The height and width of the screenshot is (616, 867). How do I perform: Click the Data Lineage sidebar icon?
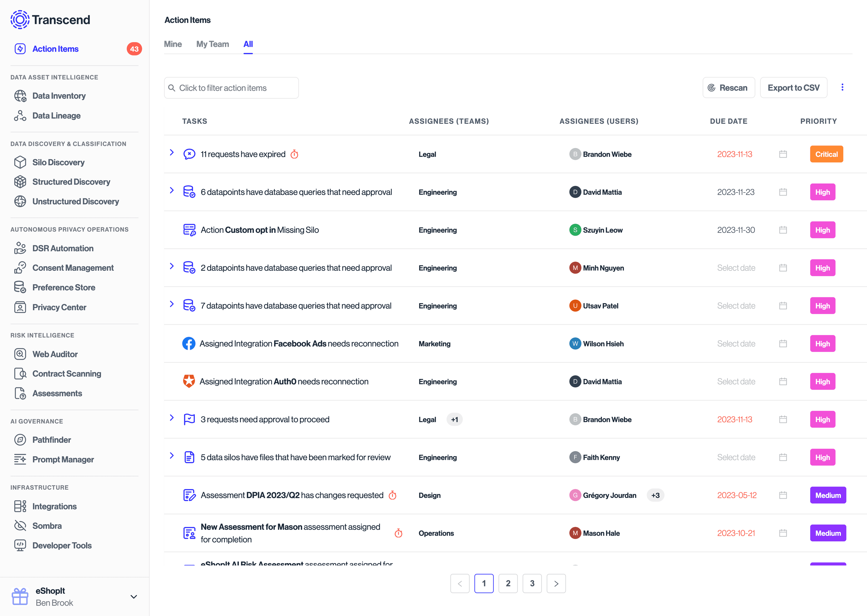click(x=20, y=116)
